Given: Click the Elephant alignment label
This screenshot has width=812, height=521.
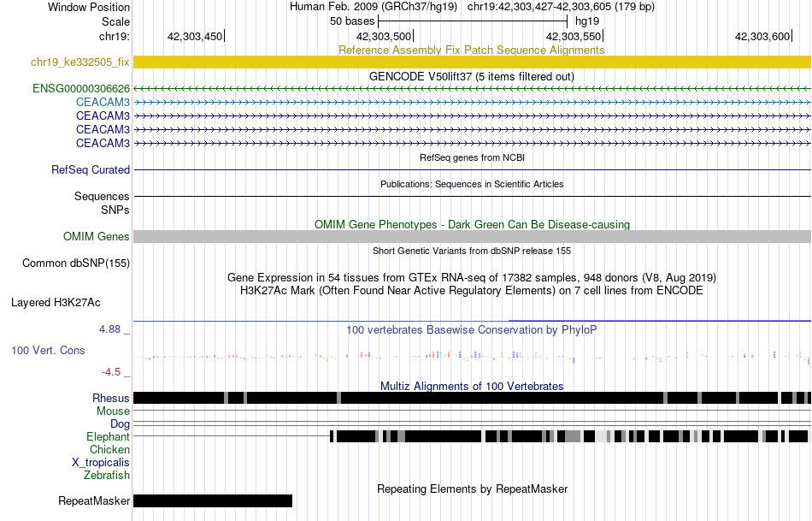Looking at the screenshot, I should click(109, 436).
